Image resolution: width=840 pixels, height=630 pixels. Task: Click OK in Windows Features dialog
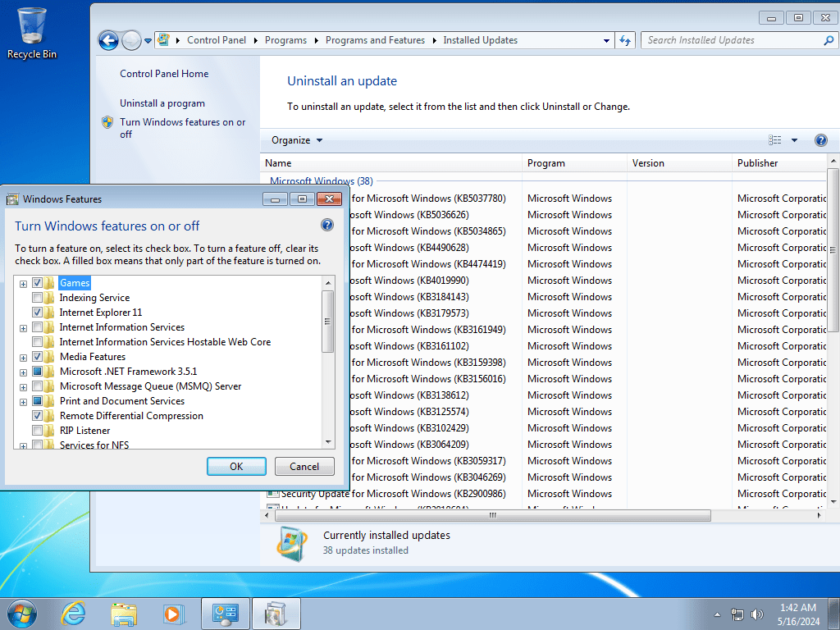pos(236,467)
